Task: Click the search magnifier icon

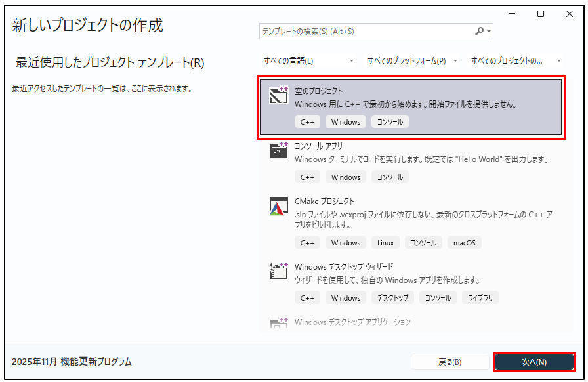Action: click(480, 31)
